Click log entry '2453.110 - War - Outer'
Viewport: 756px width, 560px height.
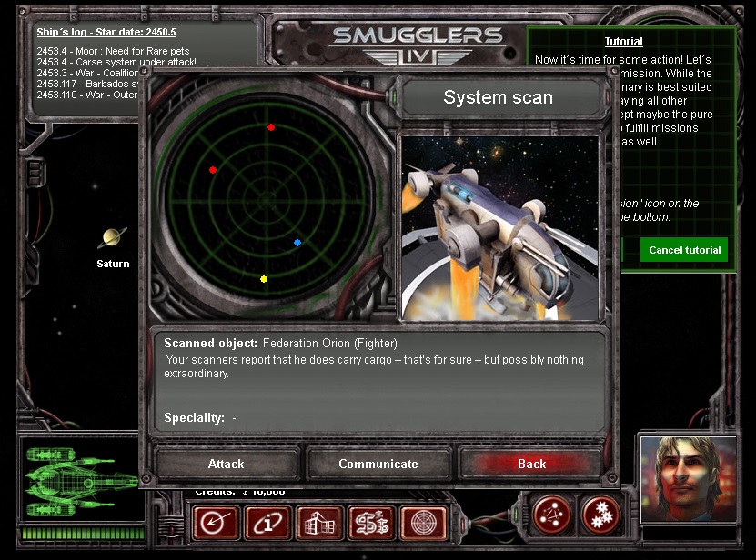(x=87, y=95)
